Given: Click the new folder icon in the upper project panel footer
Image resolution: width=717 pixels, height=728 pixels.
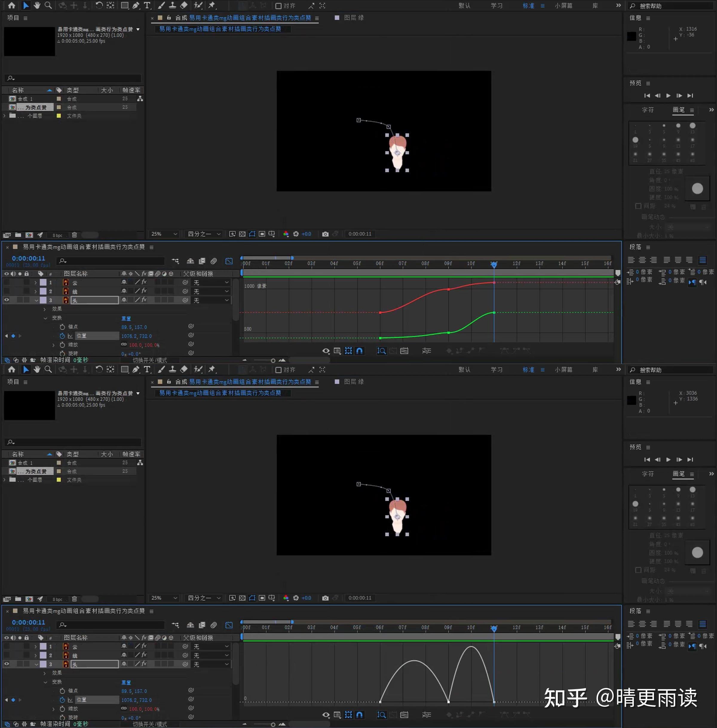Looking at the screenshot, I should pos(18,235).
